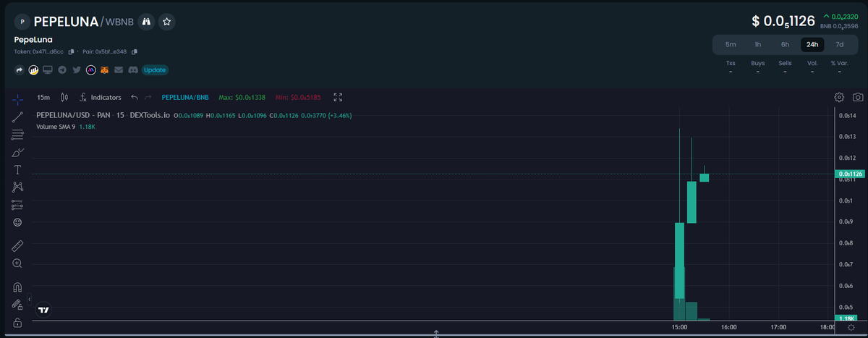Open the 15m interval dropdown
Image resolution: width=868 pixels, height=338 pixels.
click(x=43, y=97)
